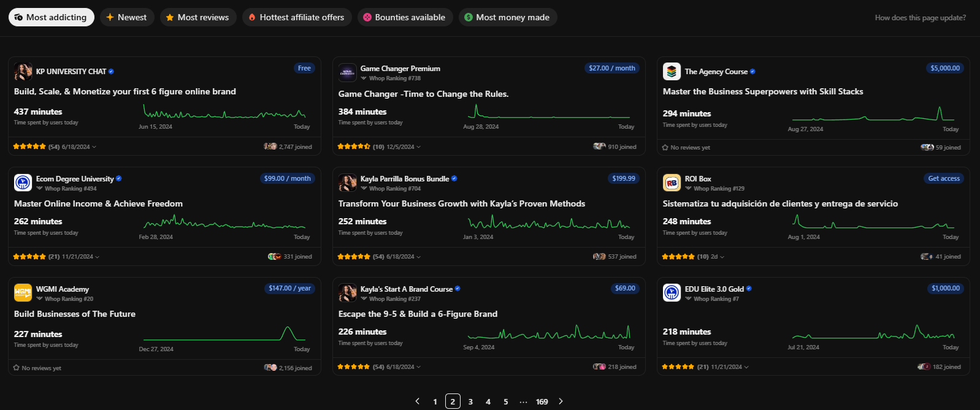Click the $199.99 price badge
Screen dimensions: 980x410
click(x=624, y=178)
